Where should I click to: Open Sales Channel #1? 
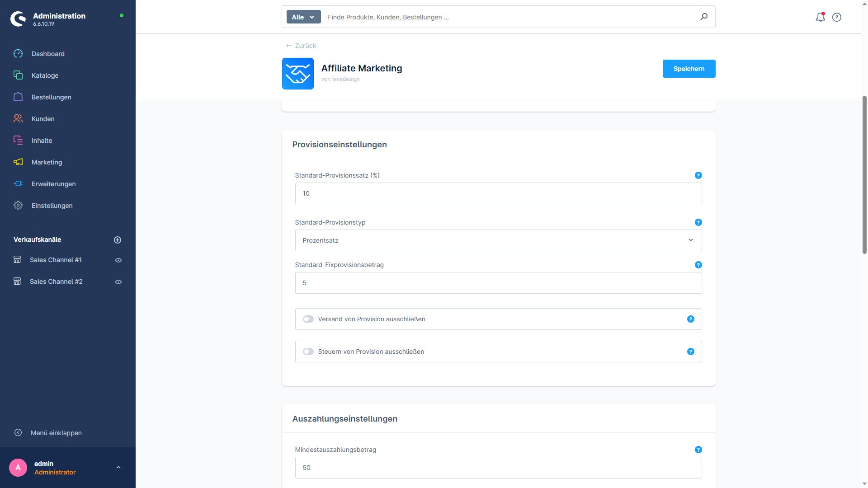pos(56,260)
